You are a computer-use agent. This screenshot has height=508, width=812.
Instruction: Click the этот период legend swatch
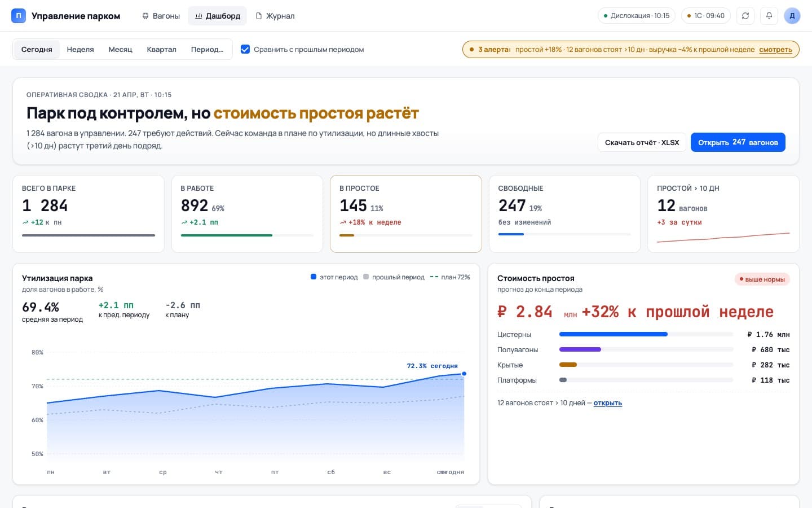(314, 277)
